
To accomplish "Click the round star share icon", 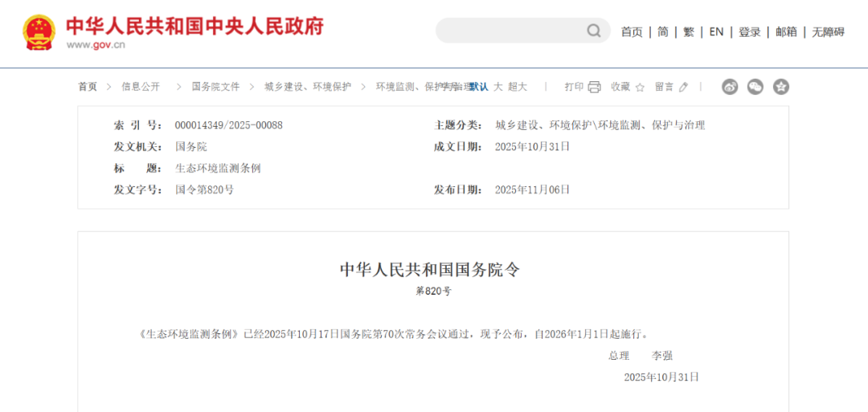I will pyautogui.click(x=780, y=87).
